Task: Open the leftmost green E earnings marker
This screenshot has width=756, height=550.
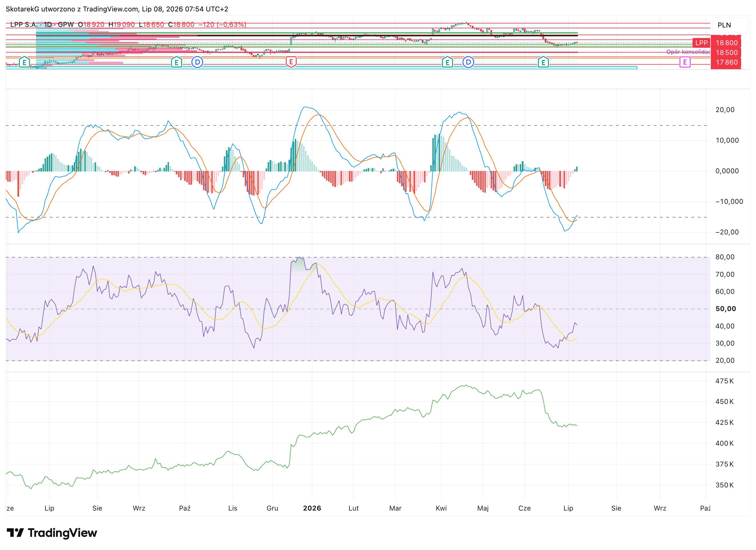Action: 24,62
